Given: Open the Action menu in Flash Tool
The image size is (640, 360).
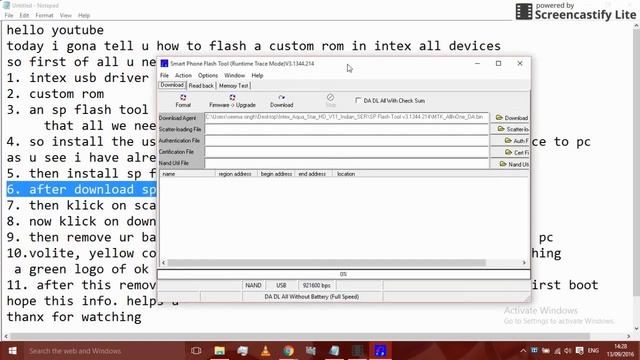Looking at the screenshot, I should (x=183, y=76).
